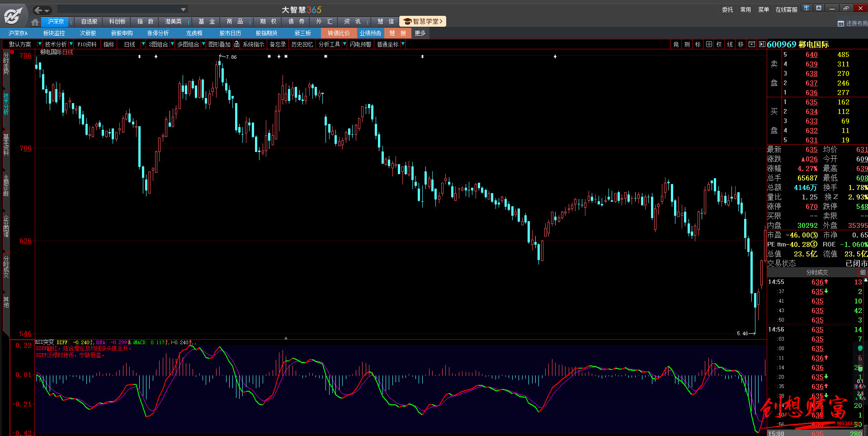The height and width of the screenshot is (436, 868).
Task: Toggle the 标 button in chart toolbar
Action: tap(698, 44)
